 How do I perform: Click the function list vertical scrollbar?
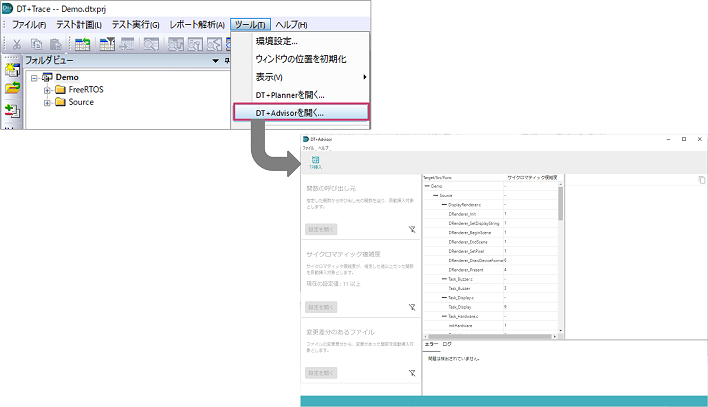click(560, 200)
